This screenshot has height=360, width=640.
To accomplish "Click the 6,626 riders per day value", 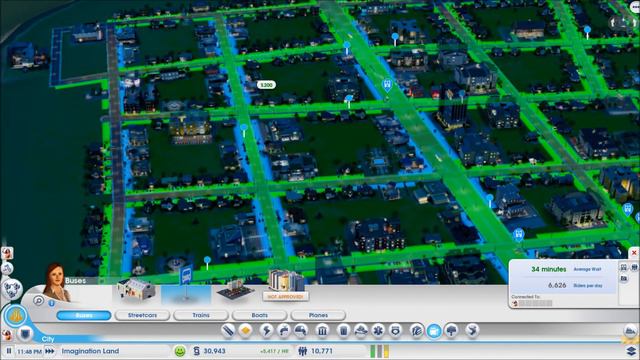I will click(557, 285).
